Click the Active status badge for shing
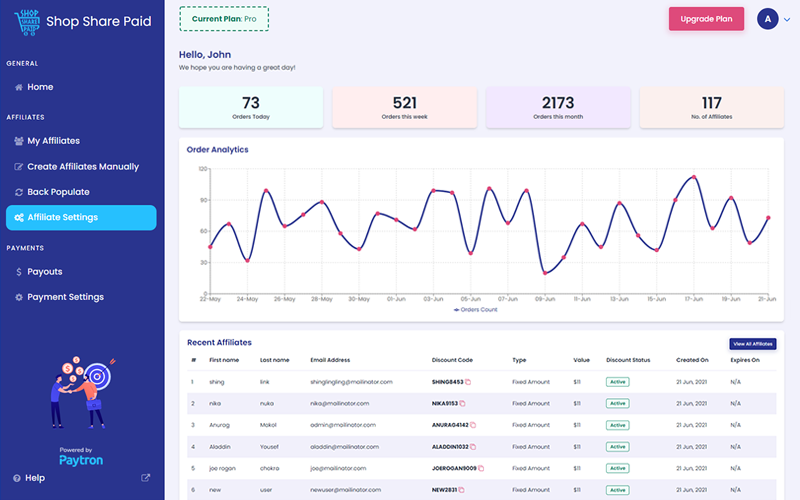The width and height of the screenshot is (800, 500). [x=617, y=382]
